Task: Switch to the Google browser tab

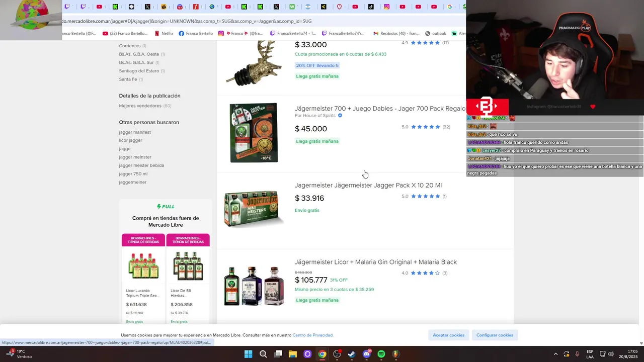Action: (450, 7)
